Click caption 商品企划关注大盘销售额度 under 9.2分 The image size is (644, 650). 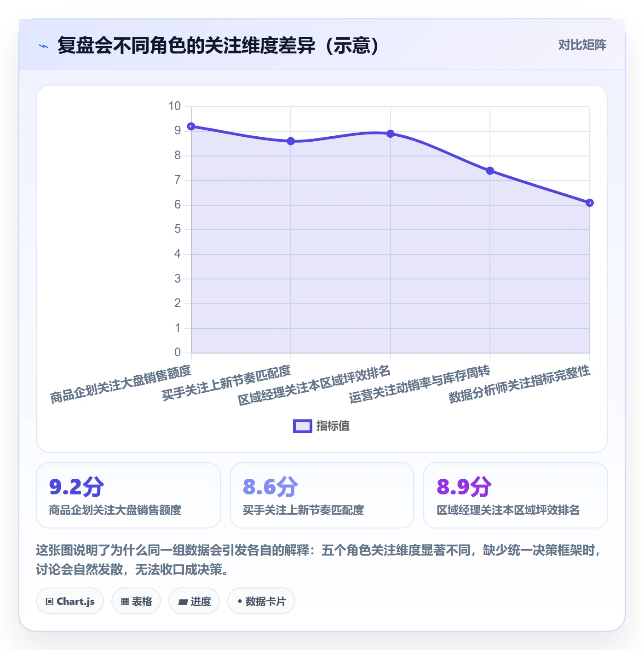[x=115, y=510]
